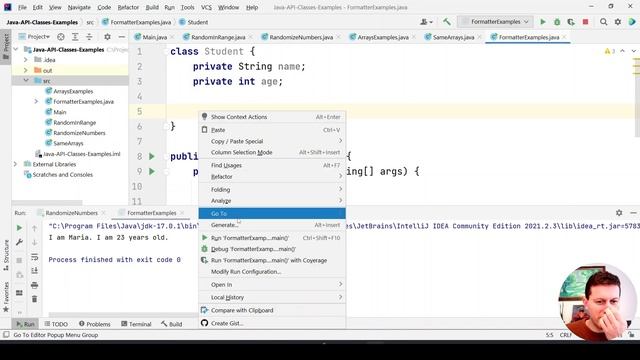Toggle Column Selection Mode
The height and width of the screenshot is (360, 640).
pyautogui.click(x=272, y=153)
